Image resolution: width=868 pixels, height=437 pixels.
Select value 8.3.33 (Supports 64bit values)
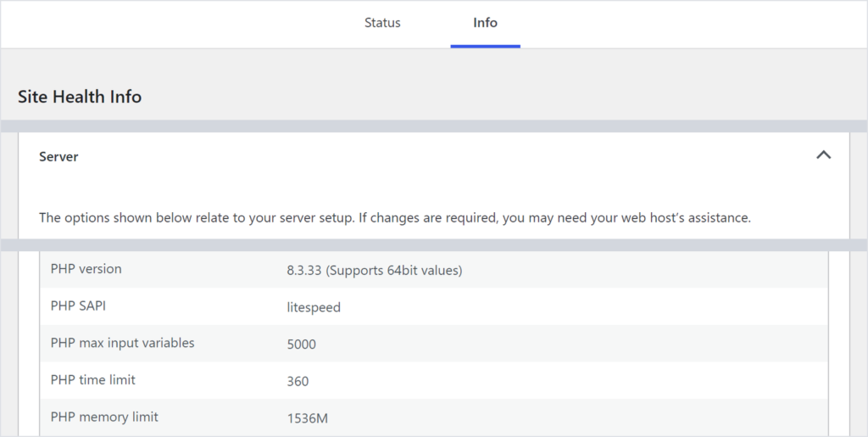tap(374, 271)
